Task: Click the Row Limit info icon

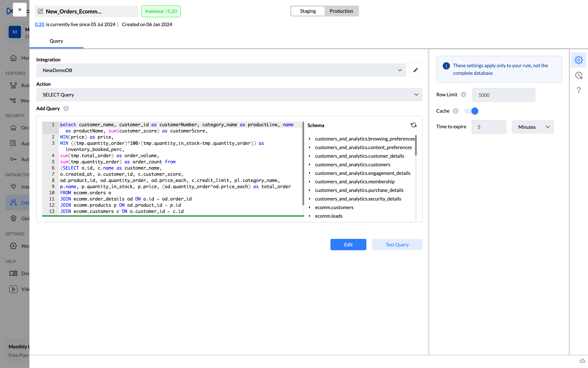Action: click(x=464, y=95)
